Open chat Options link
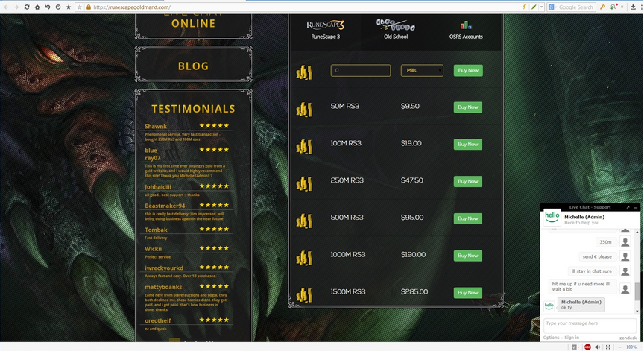 coord(551,338)
